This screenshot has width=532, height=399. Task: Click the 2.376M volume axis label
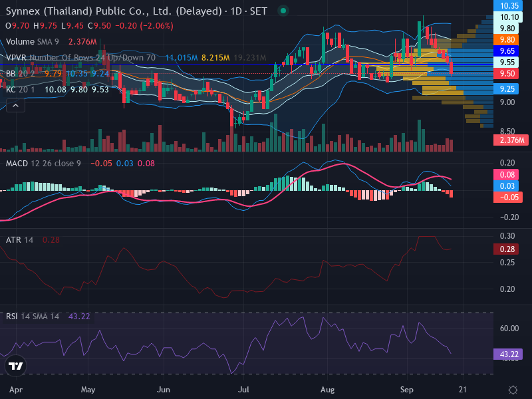pyautogui.click(x=511, y=140)
